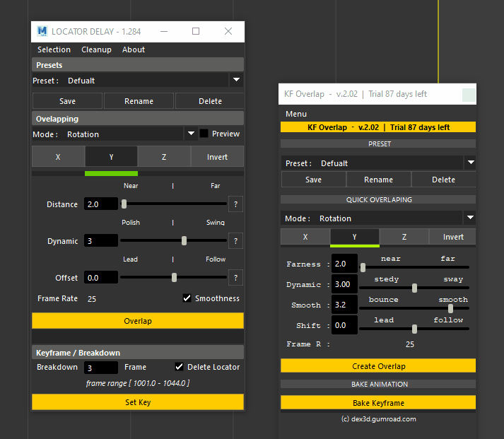Image resolution: width=504 pixels, height=439 pixels.
Task: Click the Shift slider handle
Action: click(x=415, y=329)
